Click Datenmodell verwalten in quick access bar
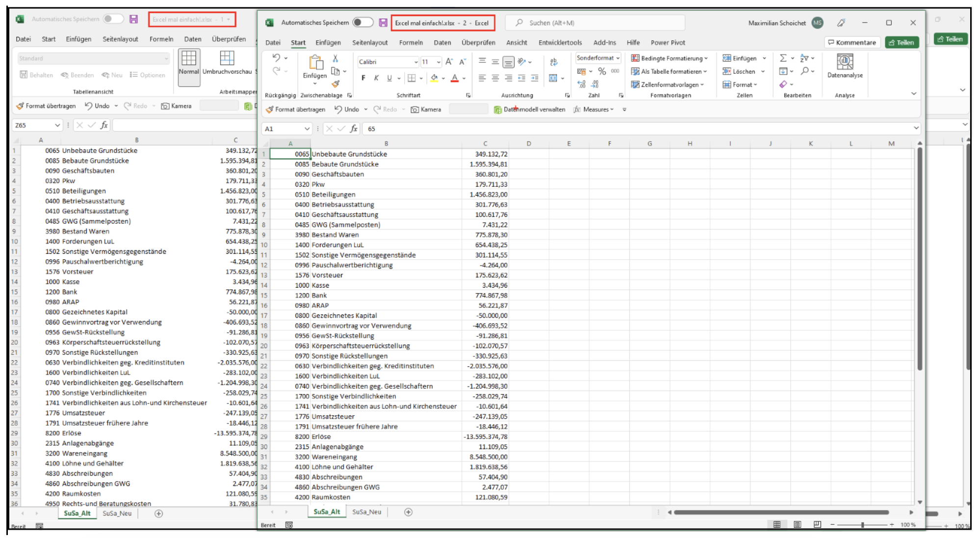The height and width of the screenshot is (538, 980). point(530,109)
